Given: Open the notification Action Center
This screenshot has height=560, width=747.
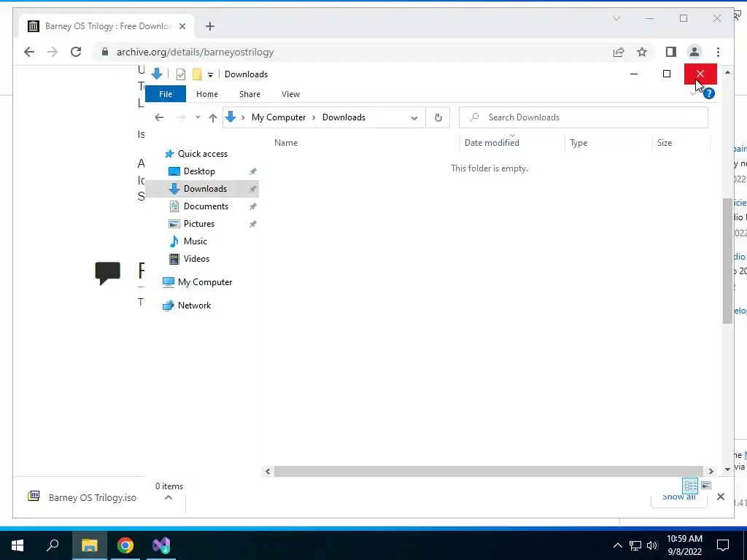Looking at the screenshot, I should click(x=723, y=545).
